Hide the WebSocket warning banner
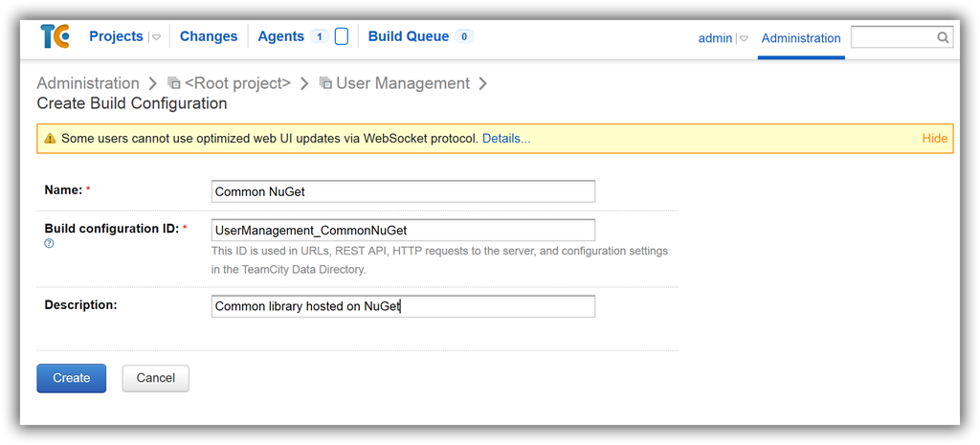The width and height of the screenshot is (980, 445). [935, 139]
